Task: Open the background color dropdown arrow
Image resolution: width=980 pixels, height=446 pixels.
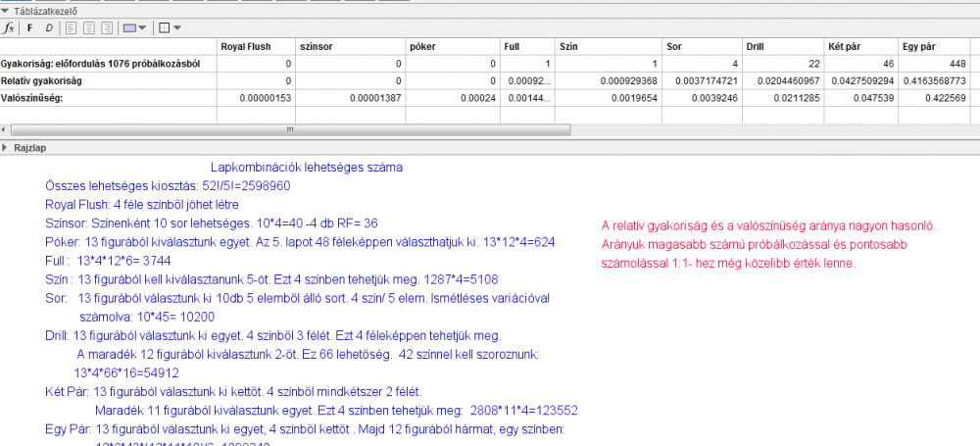Action: coord(143,28)
